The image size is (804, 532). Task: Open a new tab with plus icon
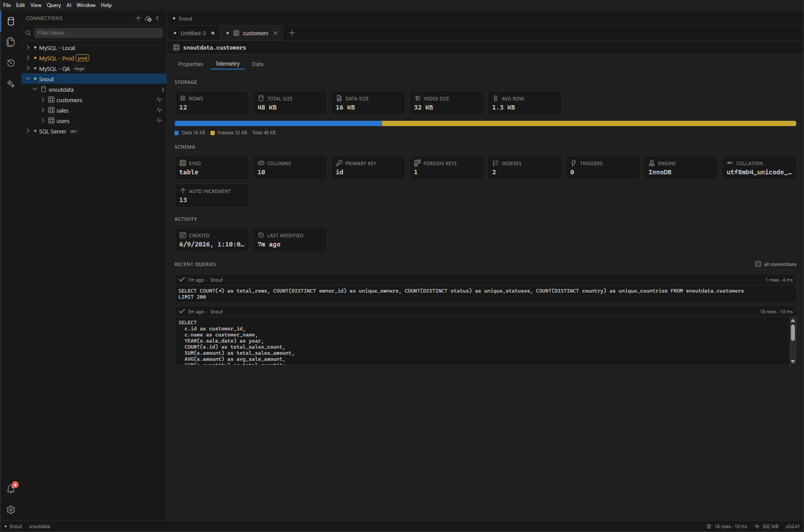pyautogui.click(x=292, y=33)
